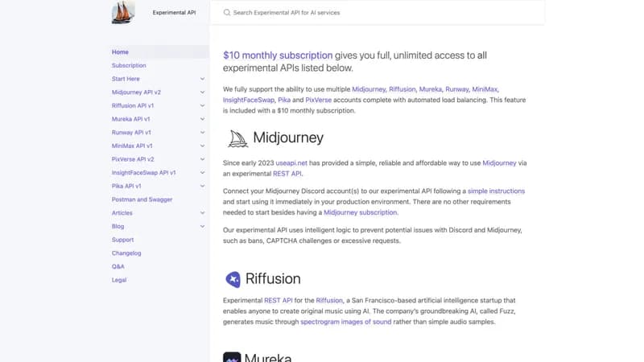Open Support in the sidebar
This screenshot has width=644, height=362.
122,240
